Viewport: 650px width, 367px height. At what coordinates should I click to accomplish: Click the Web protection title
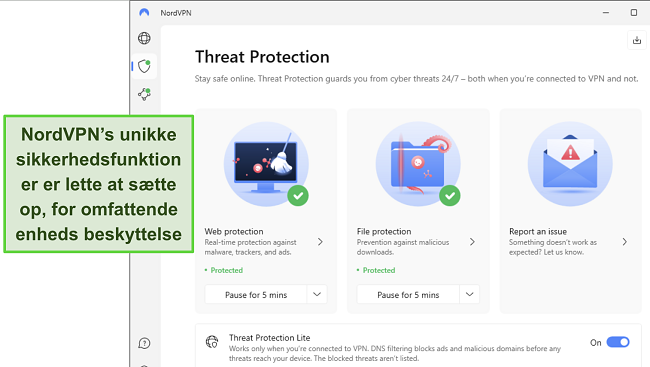pyautogui.click(x=234, y=231)
